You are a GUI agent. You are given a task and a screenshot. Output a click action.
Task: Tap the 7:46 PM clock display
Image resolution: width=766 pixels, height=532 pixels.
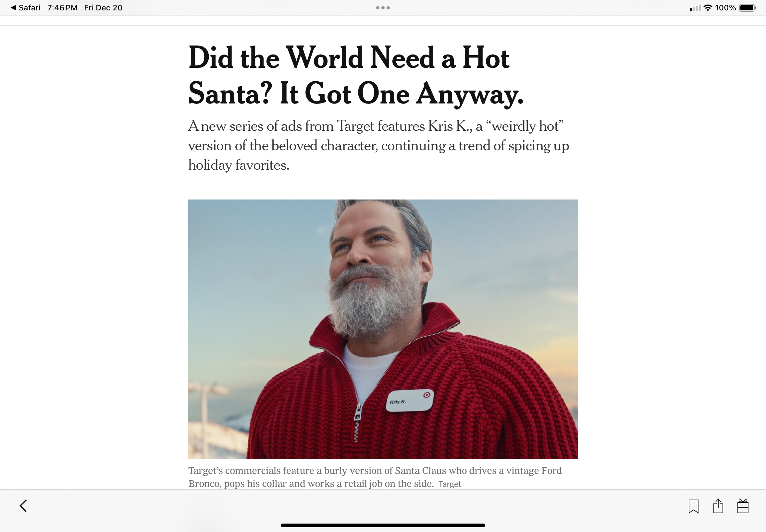click(62, 7)
